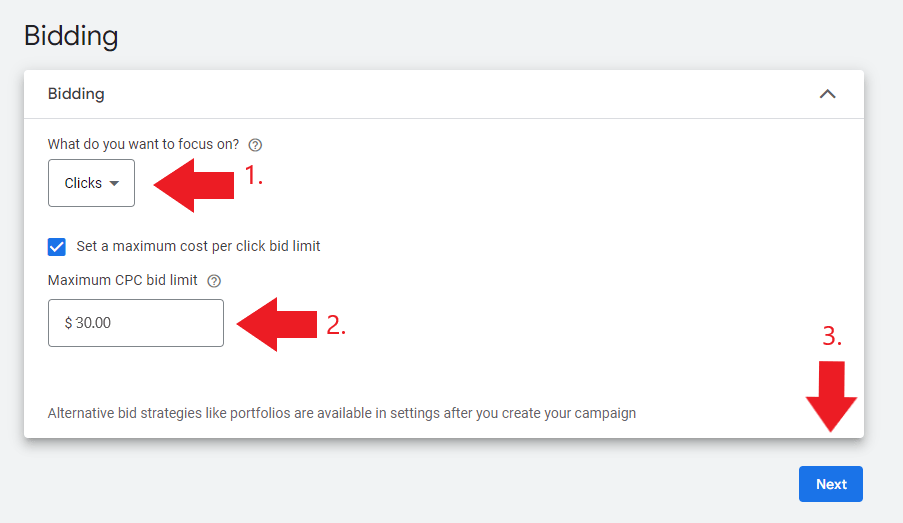Click the dollar sign in bid field
Image resolution: width=903 pixels, height=523 pixels.
click(69, 323)
